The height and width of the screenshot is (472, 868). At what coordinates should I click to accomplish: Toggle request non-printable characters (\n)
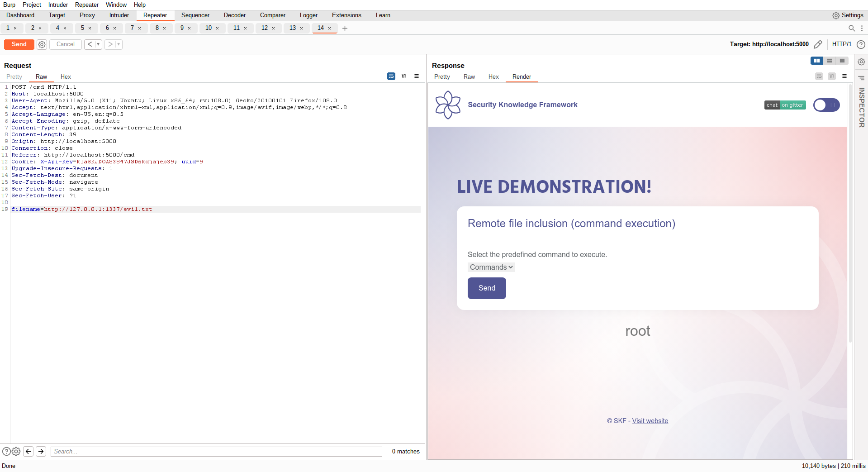click(x=404, y=76)
